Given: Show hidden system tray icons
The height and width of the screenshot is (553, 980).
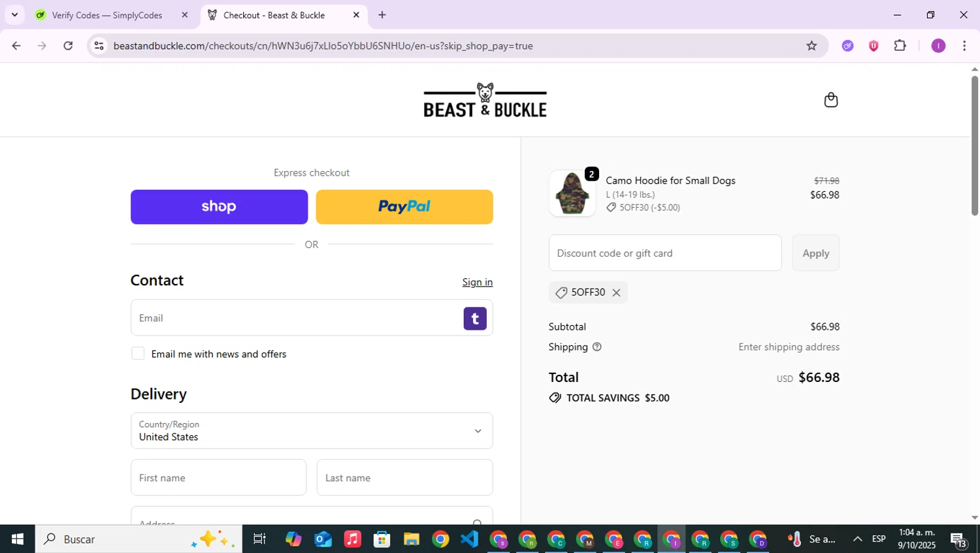Looking at the screenshot, I should click(858, 539).
